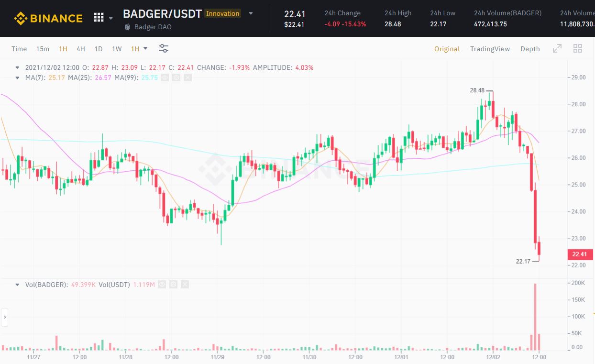Click the header last price 22.41
This screenshot has height=364, width=595.
tap(295, 14)
